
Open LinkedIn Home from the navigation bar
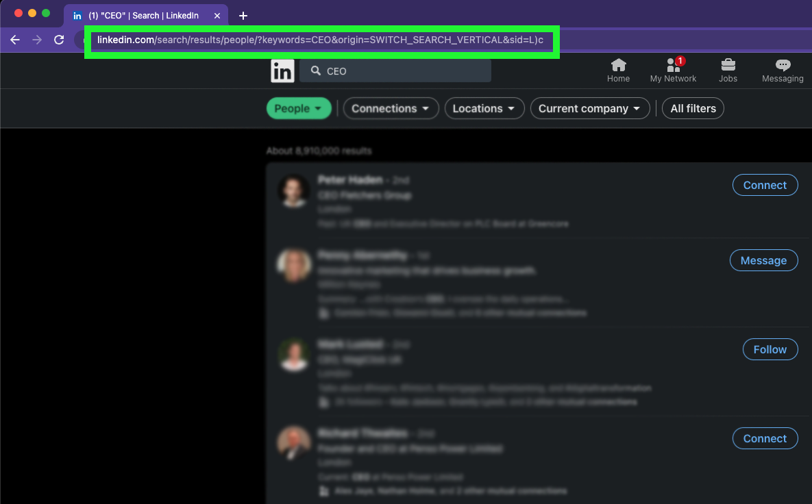[618, 70]
